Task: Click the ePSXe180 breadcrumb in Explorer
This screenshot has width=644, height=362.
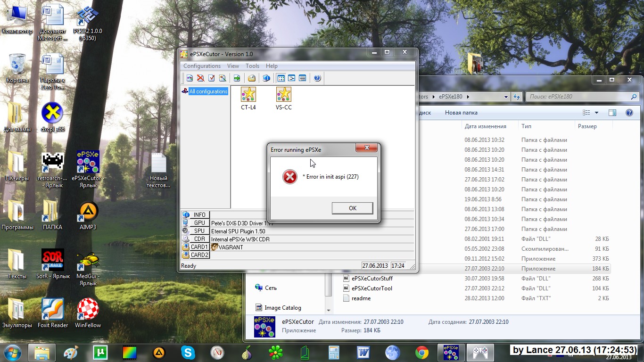Action: tap(452, 97)
